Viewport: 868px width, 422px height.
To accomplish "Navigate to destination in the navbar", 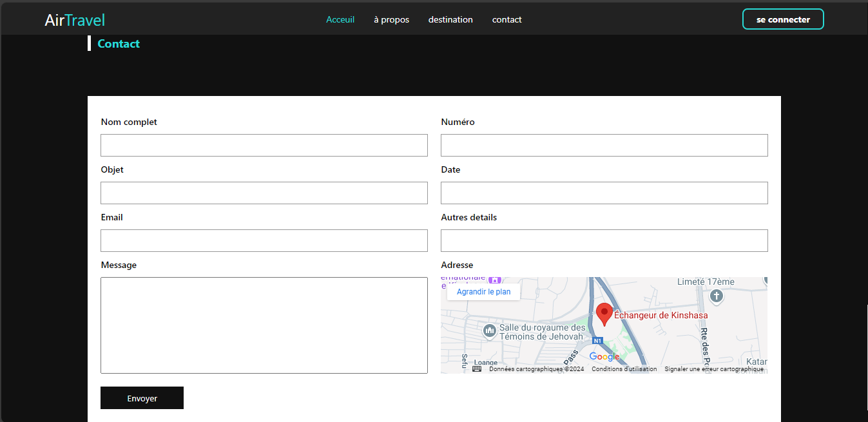I will 450,19.
